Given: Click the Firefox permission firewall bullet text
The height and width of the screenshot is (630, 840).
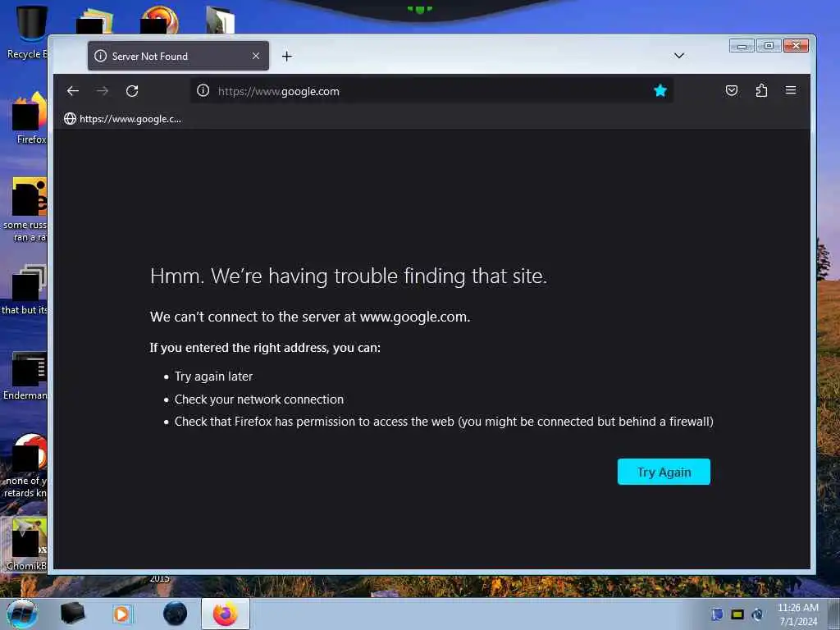Looking at the screenshot, I should (x=444, y=422).
